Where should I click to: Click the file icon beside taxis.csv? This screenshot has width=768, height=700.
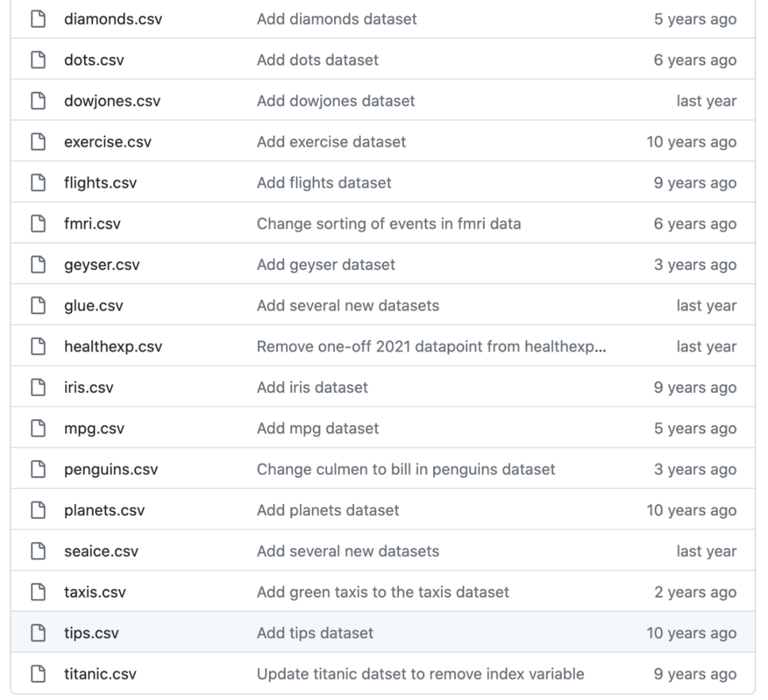(x=36, y=592)
